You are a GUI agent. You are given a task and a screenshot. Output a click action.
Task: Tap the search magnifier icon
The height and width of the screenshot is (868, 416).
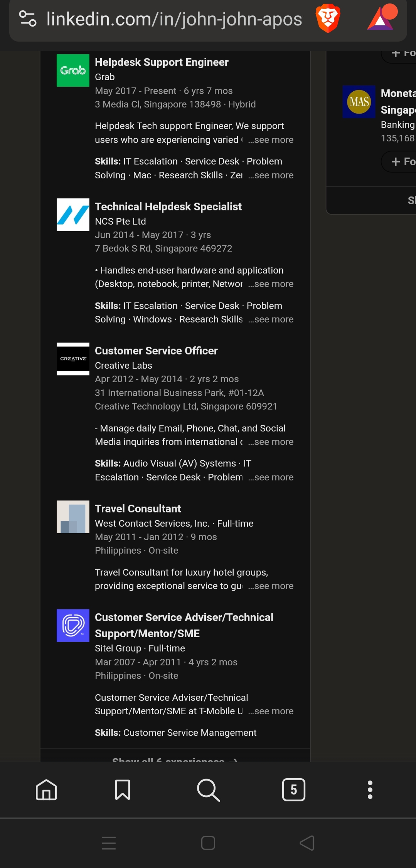tap(208, 790)
